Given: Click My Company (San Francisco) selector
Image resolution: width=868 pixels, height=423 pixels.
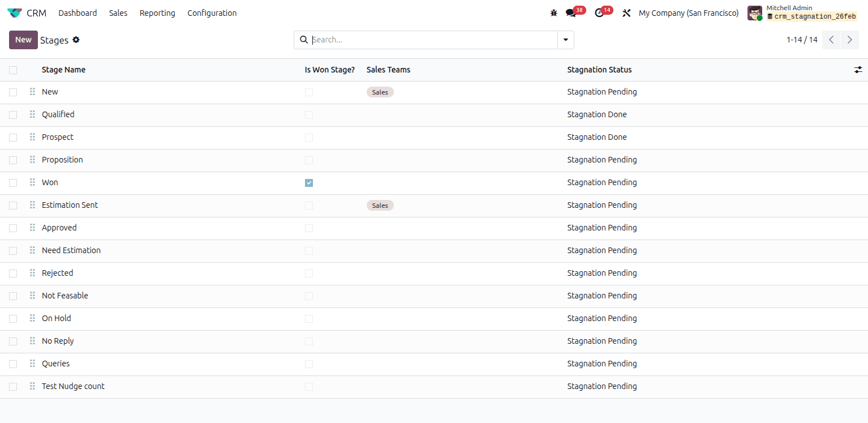Looking at the screenshot, I should [688, 12].
